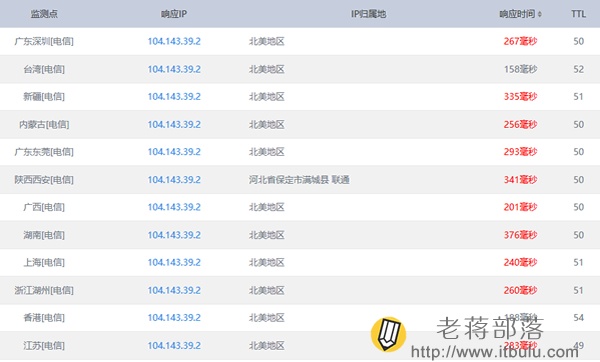Open IP link in 新疆[电信] row
The image size is (600, 362).
click(174, 96)
